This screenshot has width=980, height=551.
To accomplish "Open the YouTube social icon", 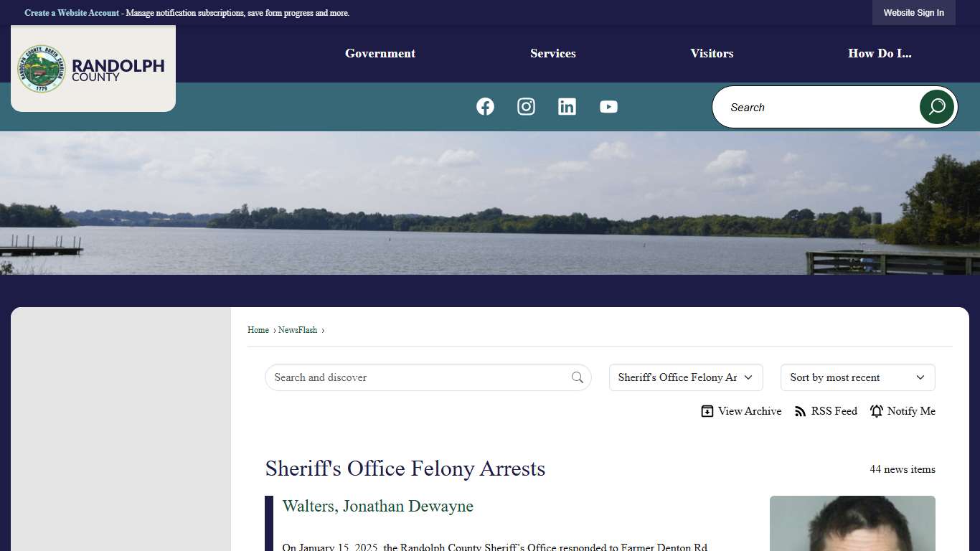I will [x=608, y=107].
